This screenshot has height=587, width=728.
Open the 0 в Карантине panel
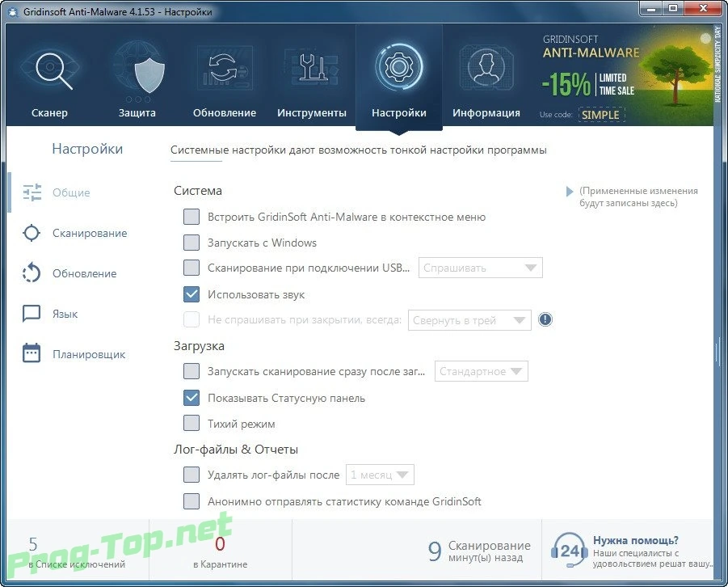220,551
